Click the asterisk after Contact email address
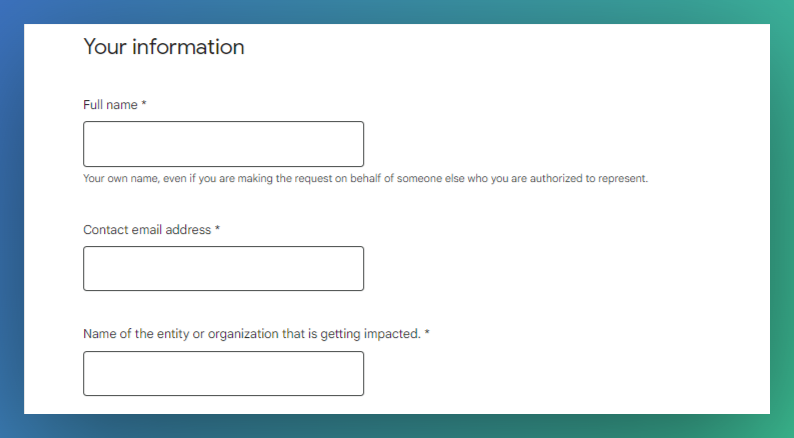This screenshot has width=794, height=438. coord(217,228)
